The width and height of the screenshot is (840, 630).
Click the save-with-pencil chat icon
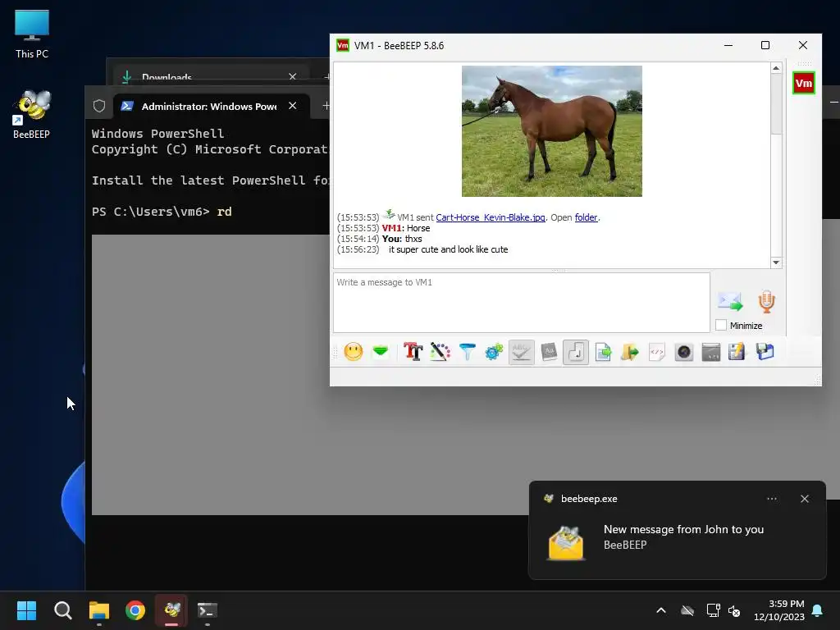pos(737,352)
